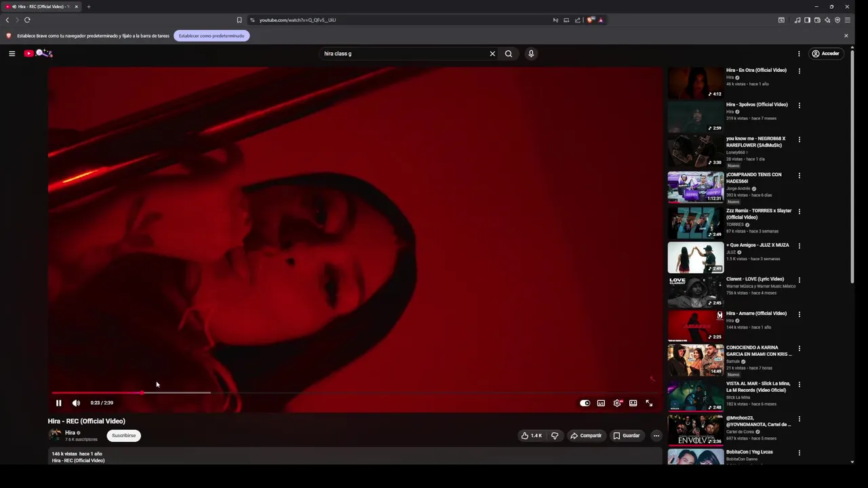
Task: Dismiss the Brave default browser banner
Action: tap(846, 36)
